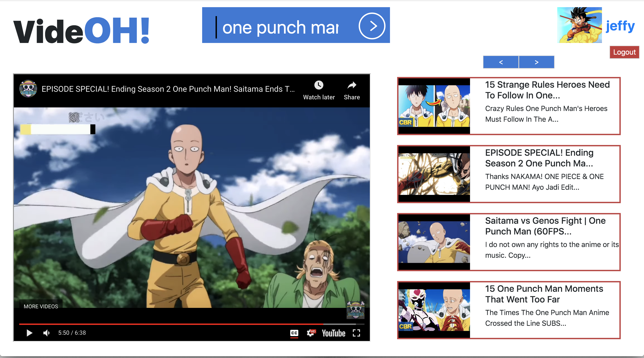Open the video settings gear with HD badge

pos(311,333)
